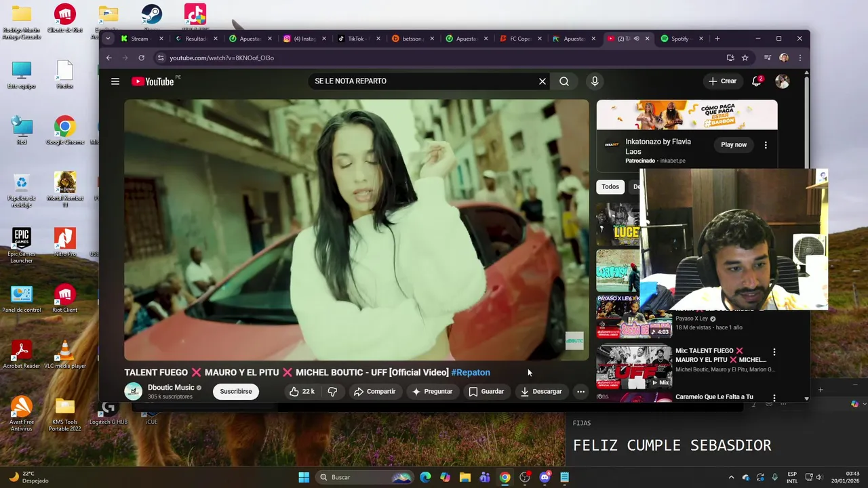The height and width of the screenshot is (488, 868).
Task: Click the main video player area
Action: pyautogui.click(x=357, y=230)
